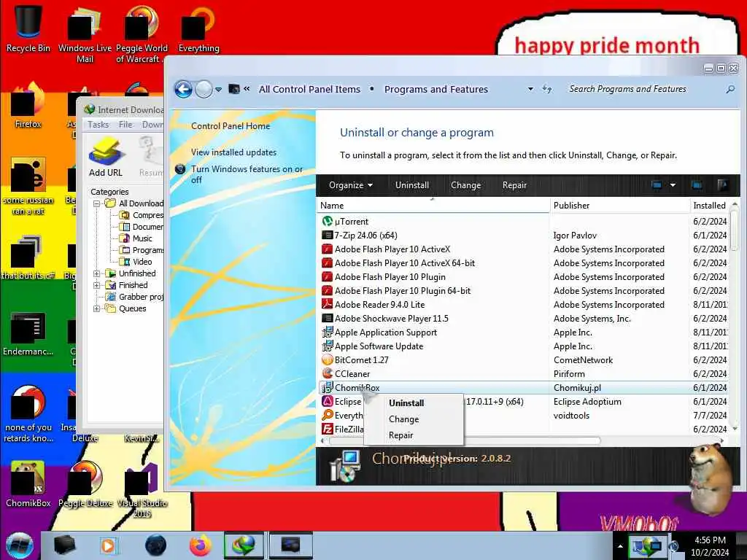Collapse All Downloads tree node
This screenshot has height=560, width=747.
click(x=97, y=203)
